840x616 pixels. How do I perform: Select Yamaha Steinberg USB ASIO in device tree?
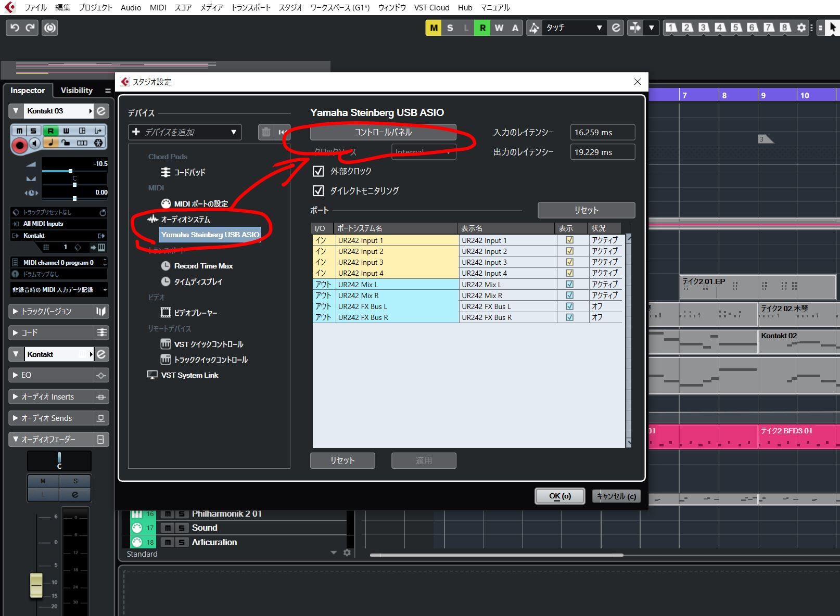click(x=210, y=235)
